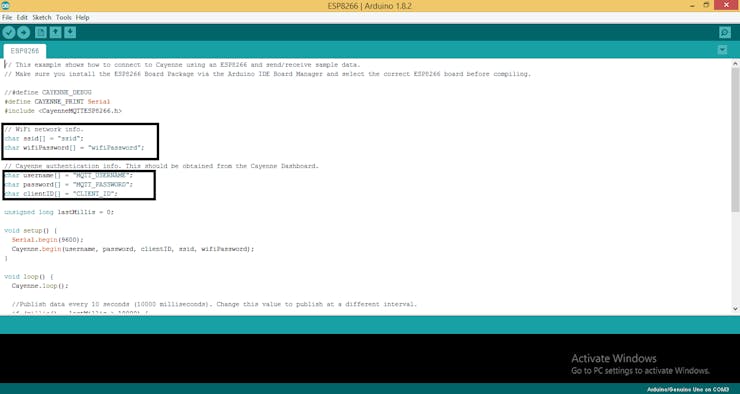Click the Arduino logo in title bar
Screen dimensions: 740x394
click(5, 6)
